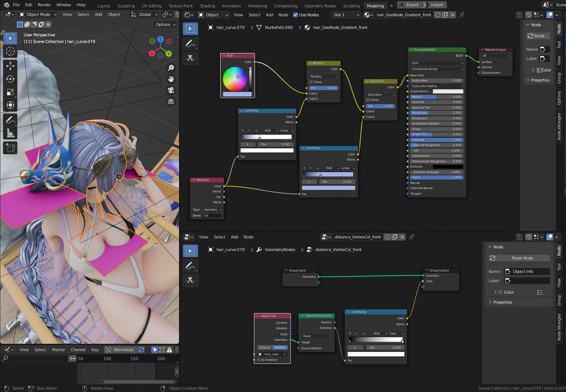
Task: Toggle Color checkbox in geometry node sidebar
Action: click(x=500, y=292)
